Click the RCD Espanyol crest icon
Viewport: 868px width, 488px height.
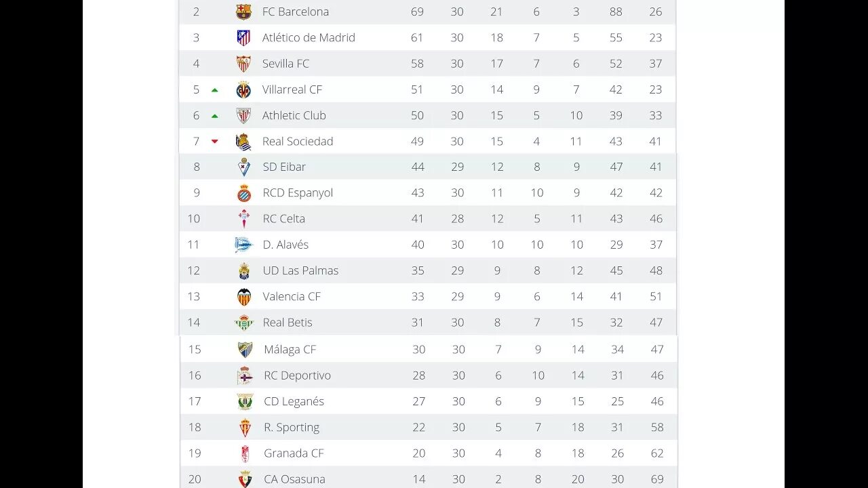click(x=244, y=193)
